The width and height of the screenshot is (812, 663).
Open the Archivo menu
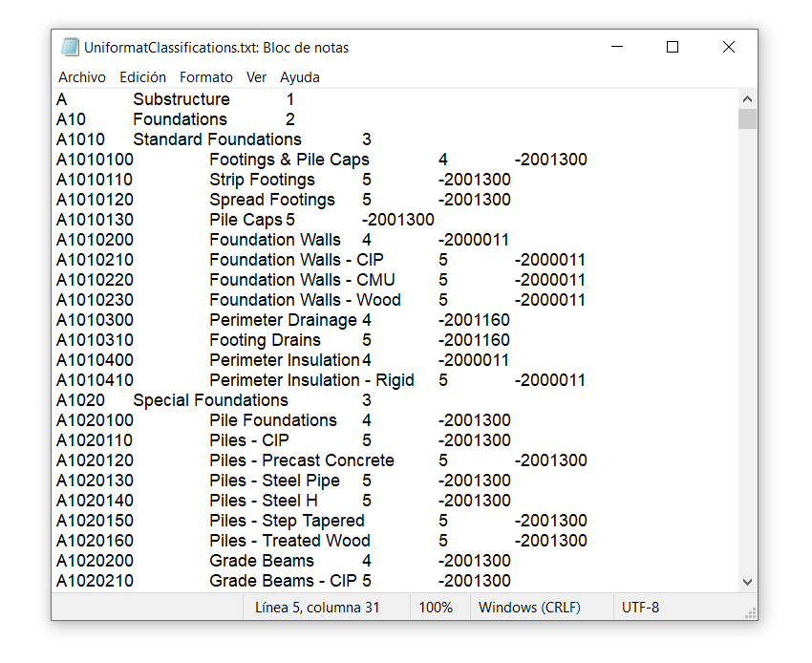tap(82, 77)
